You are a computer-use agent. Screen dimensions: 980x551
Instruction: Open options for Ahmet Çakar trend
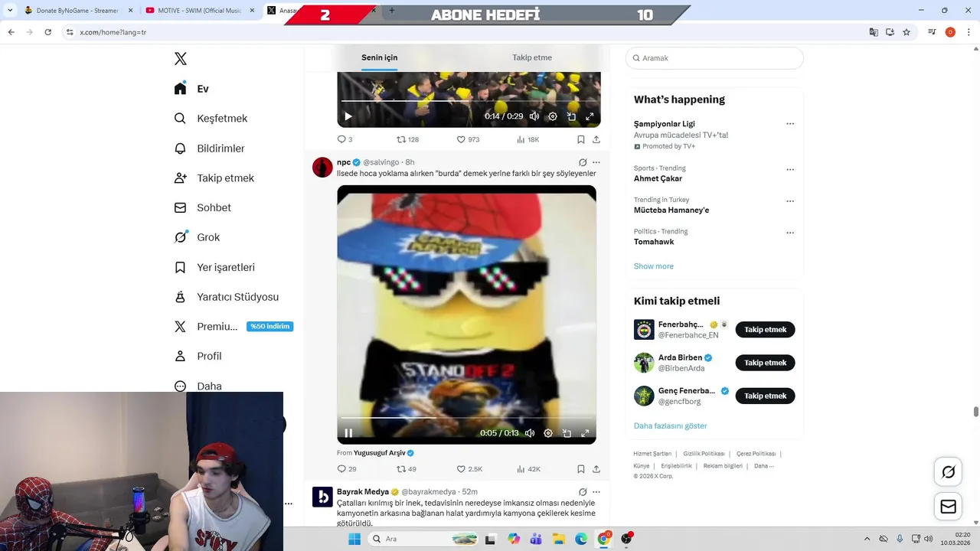(790, 169)
